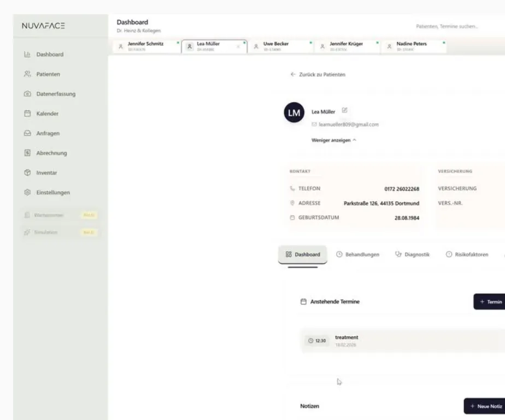Click the Einstellungen gear icon
The image size is (505, 420).
27,192
